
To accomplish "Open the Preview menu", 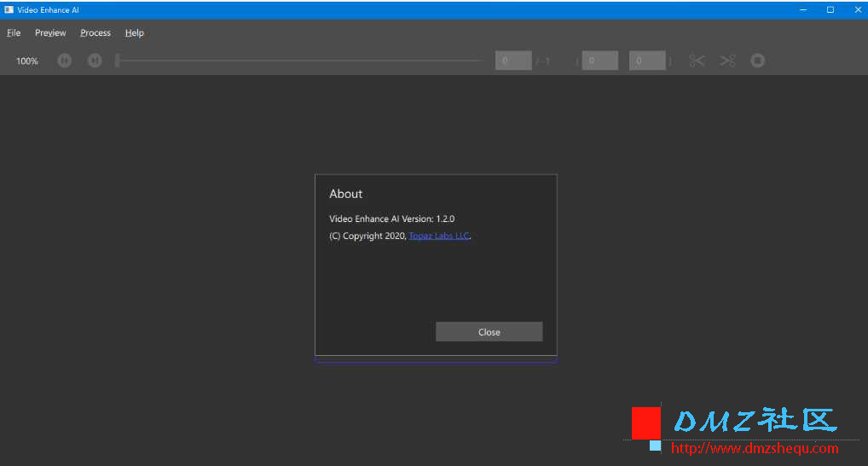I will click(x=50, y=32).
